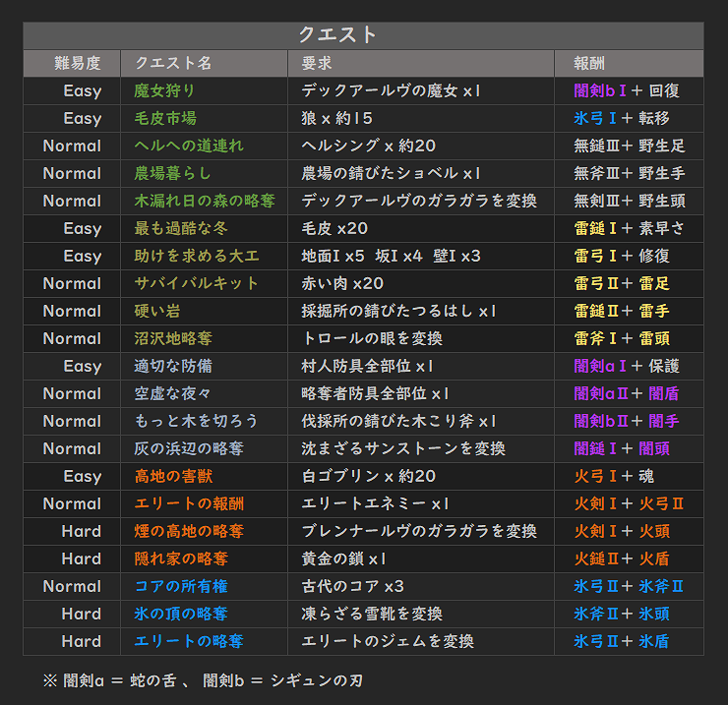This screenshot has width=728, height=705.
Task: Select the ヘルへの道連れ quest name
Action: (x=189, y=146)
